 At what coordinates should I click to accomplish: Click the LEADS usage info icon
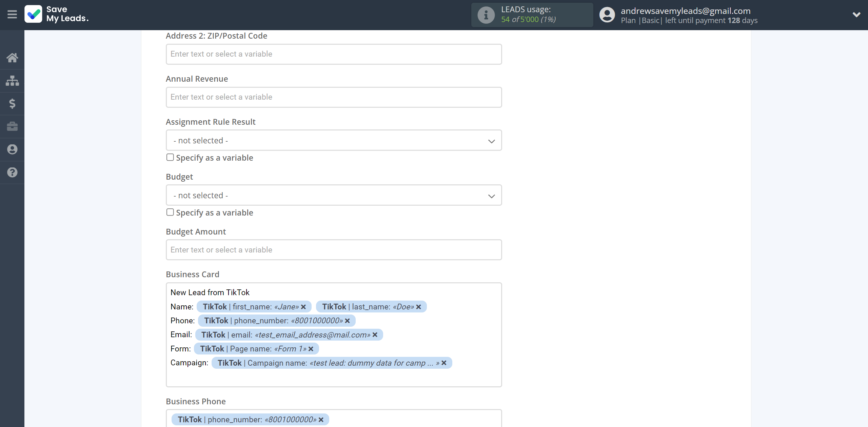click(x=486, y=15)
